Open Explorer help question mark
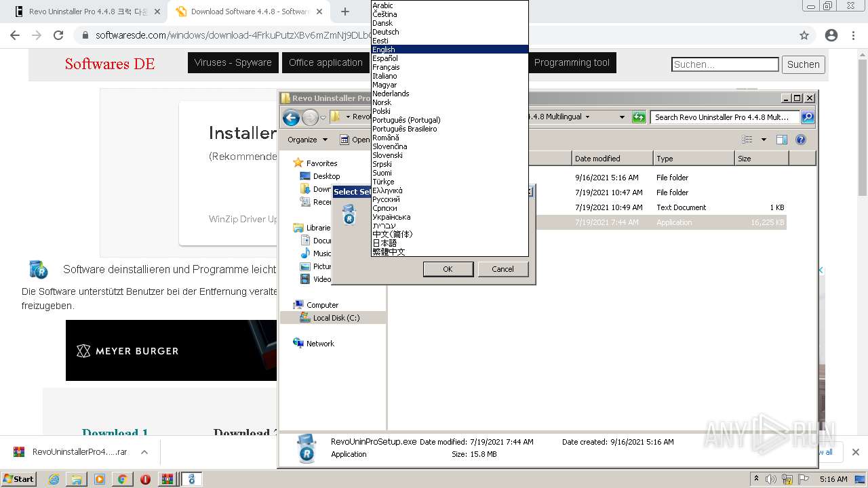The height and width of the screenshot is (488, 868). click(801, 140)
